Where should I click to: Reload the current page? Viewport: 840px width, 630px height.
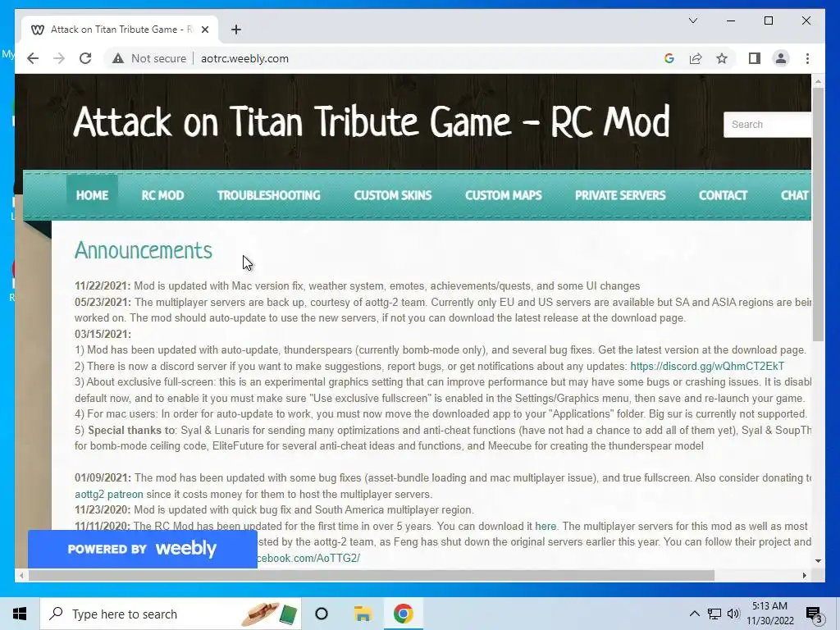point(85,58)
